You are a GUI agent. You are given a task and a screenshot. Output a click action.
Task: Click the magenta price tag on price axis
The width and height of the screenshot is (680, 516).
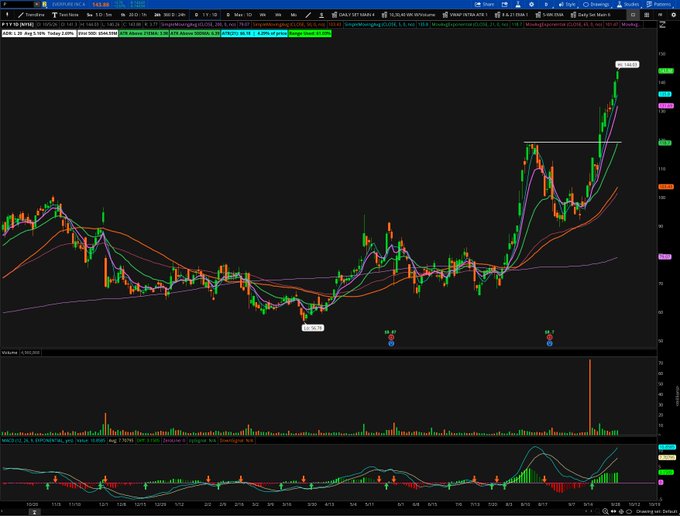665,105
